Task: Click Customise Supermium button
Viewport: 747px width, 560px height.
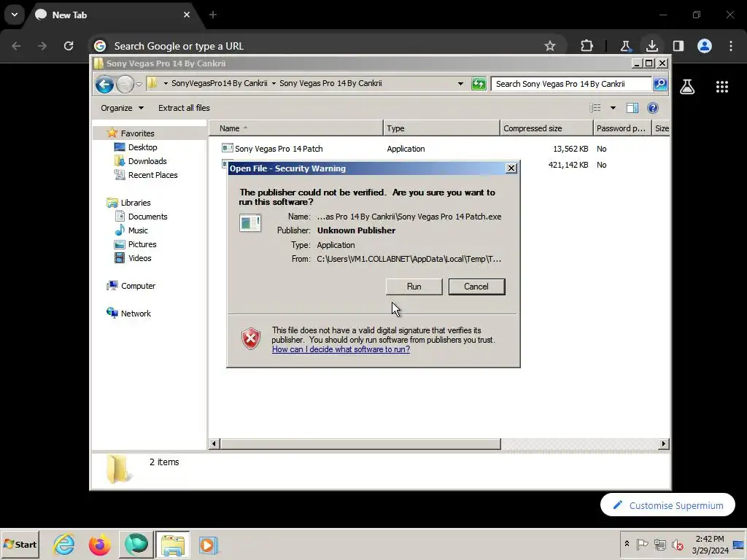Action: (x=667, y=505)
